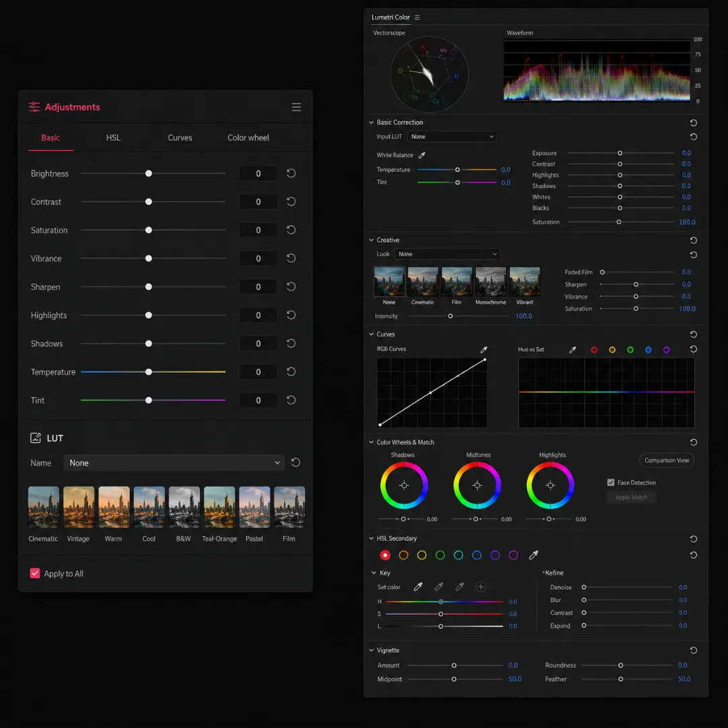Viewport: 728px width, 728px height.
Task: Switch to the HSL tab
Action: 113,138
